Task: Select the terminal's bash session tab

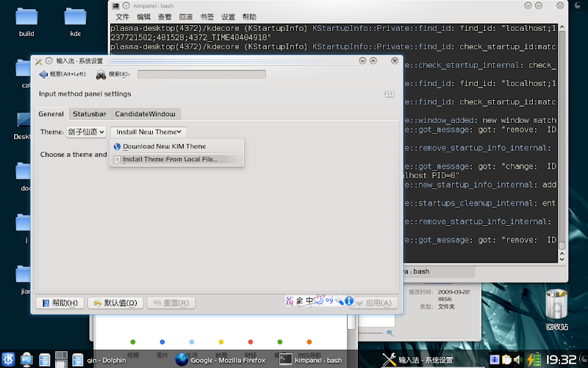Action: click(x=438, y=272)
